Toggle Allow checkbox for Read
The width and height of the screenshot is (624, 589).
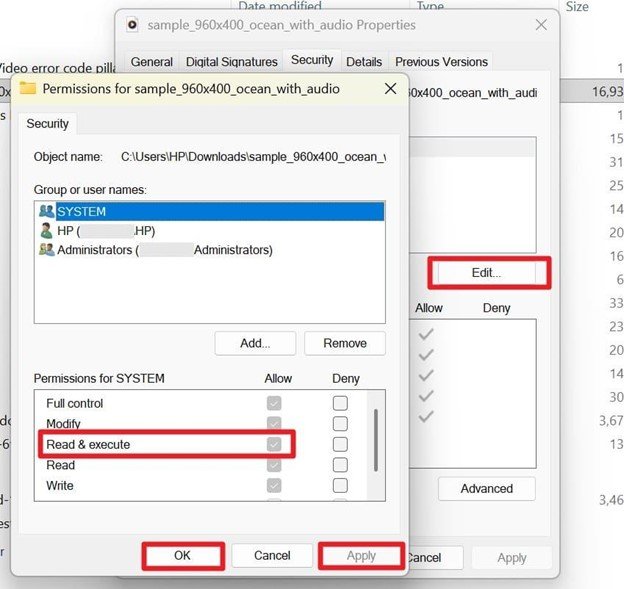(x=274, y=465)
